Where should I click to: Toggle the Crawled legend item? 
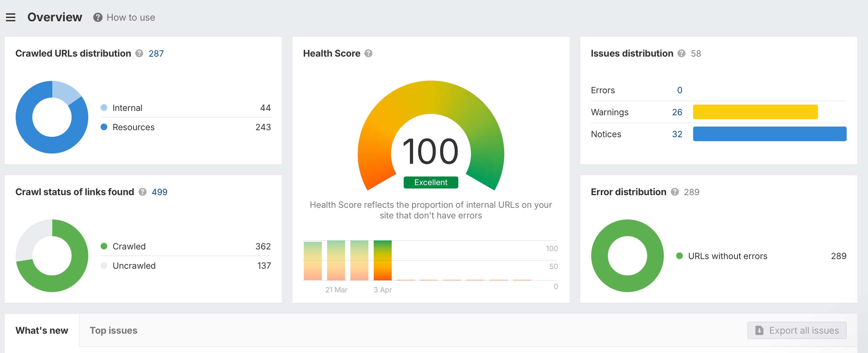[129, 246]
